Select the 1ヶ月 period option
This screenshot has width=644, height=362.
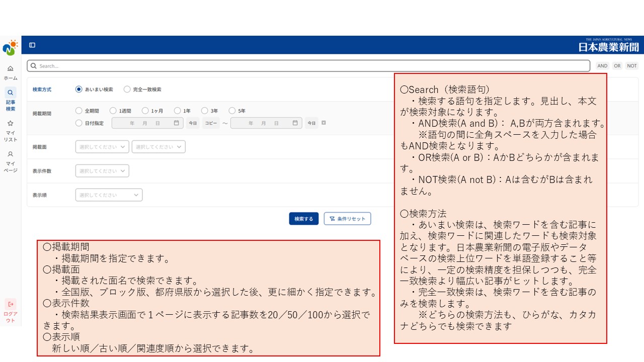[145, 111]
